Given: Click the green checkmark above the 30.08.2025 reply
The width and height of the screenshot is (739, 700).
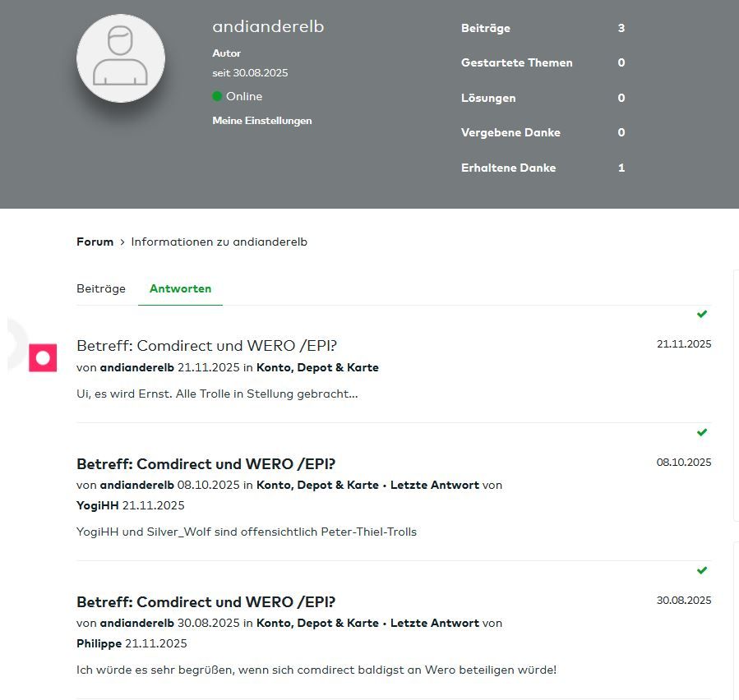Looking at the screenshot, I should pos(702,570).
